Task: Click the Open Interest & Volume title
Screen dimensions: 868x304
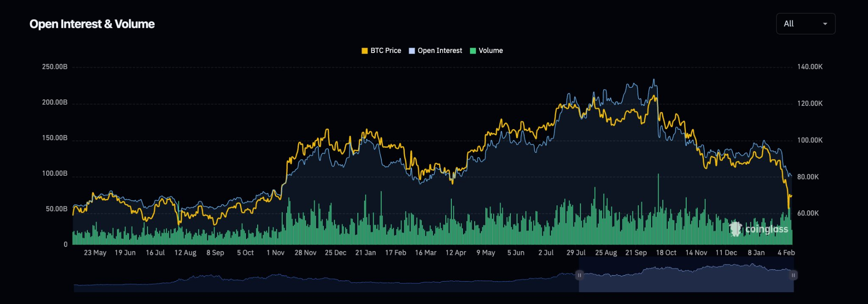Action: pyautogui.click(x=92, y=24)
